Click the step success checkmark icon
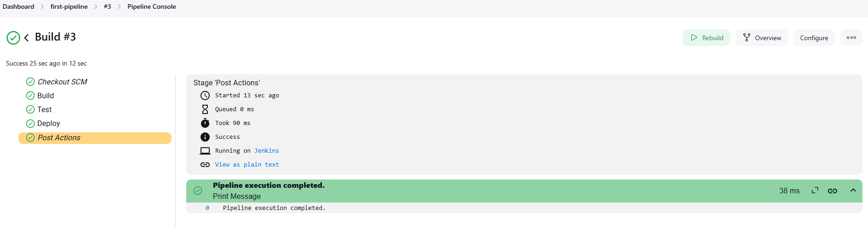 [198, 191]
